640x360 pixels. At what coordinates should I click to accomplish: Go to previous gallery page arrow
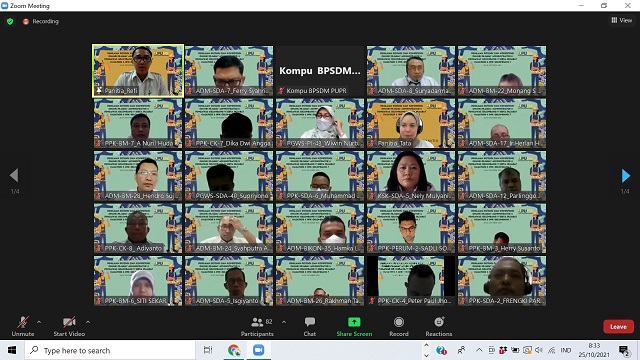coord(14,176)
